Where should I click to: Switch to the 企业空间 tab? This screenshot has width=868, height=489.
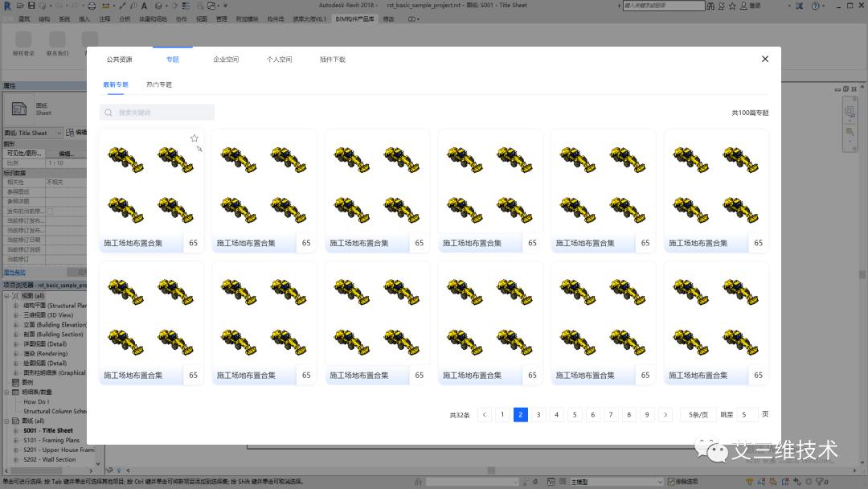coord(226,60)
